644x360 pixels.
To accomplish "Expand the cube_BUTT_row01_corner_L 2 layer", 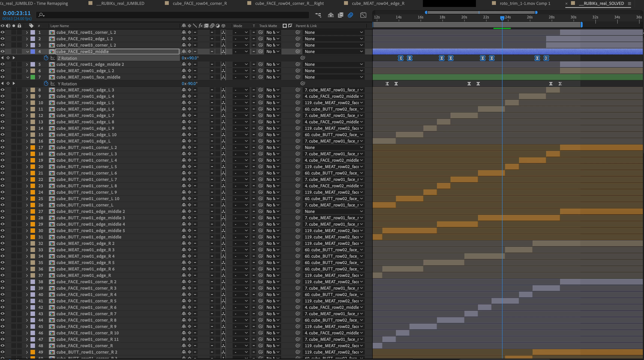I will point(27,147).
